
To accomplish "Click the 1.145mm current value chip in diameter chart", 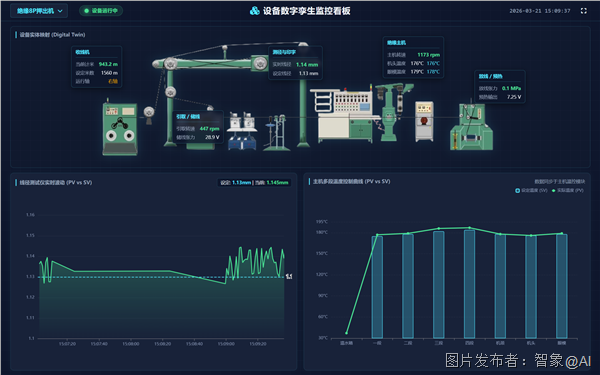I will [x=273, y=183].
